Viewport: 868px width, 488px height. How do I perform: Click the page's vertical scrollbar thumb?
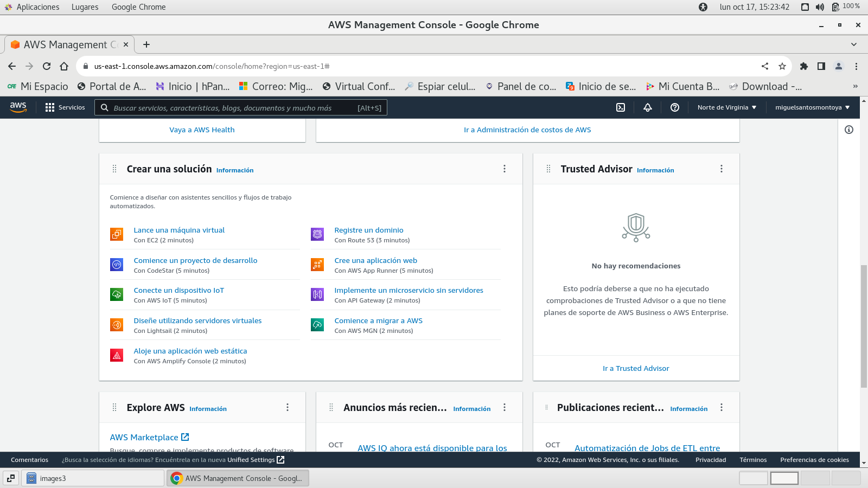click(x=864, y=325)
